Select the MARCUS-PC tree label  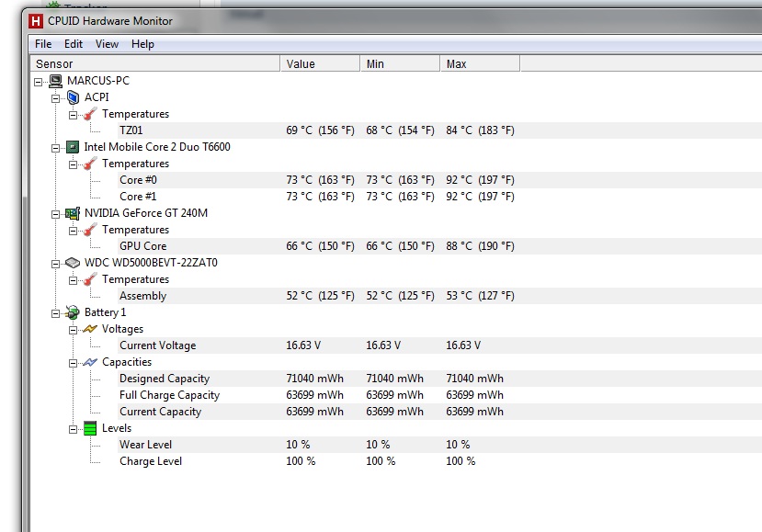[x=98, y=81]
